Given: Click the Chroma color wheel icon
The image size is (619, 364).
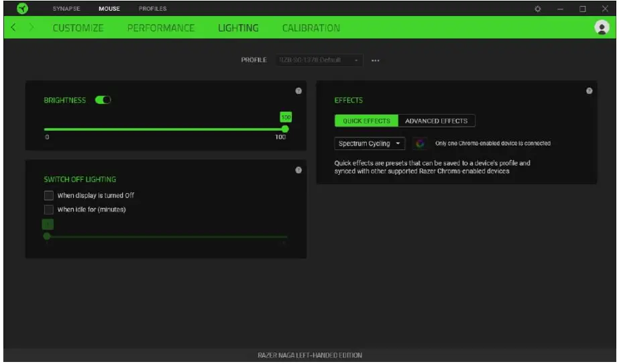Looking at the screenshot, I should 420,143.
